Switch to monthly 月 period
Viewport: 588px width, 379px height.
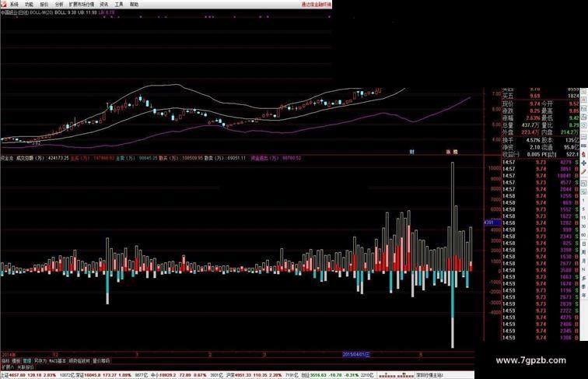pos(584,261)
